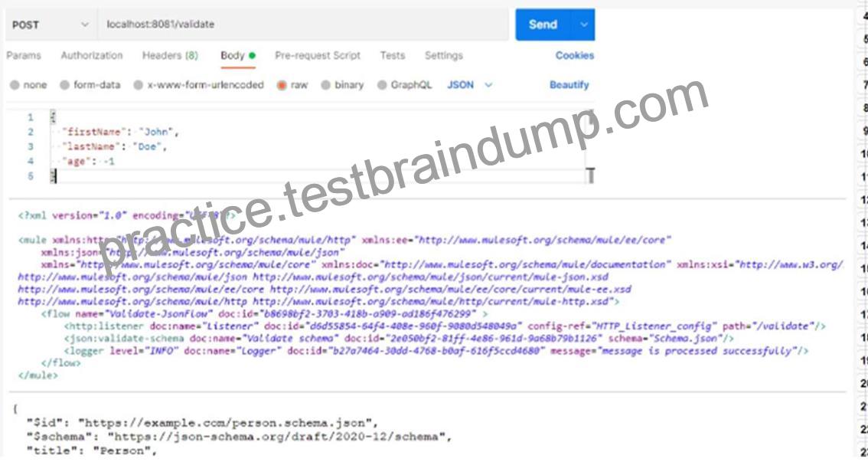Select GraphQL body type
Viewport: 868px width, 462px height.
pyautogui.click(x=404, y=85)
